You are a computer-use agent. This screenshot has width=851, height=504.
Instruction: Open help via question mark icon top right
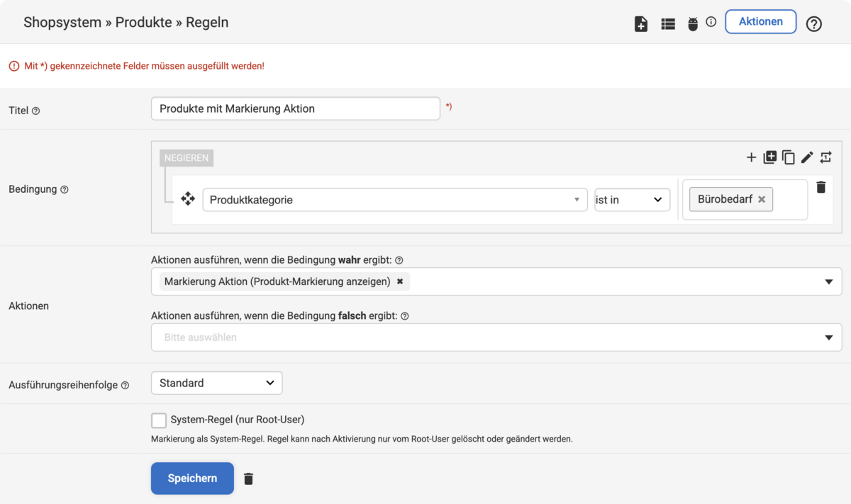point(814,24)
